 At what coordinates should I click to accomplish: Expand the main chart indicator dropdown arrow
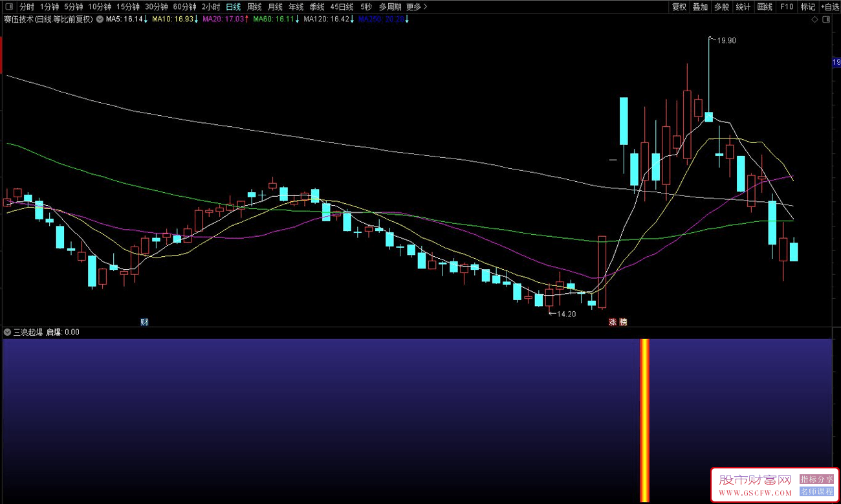point(100,19)
